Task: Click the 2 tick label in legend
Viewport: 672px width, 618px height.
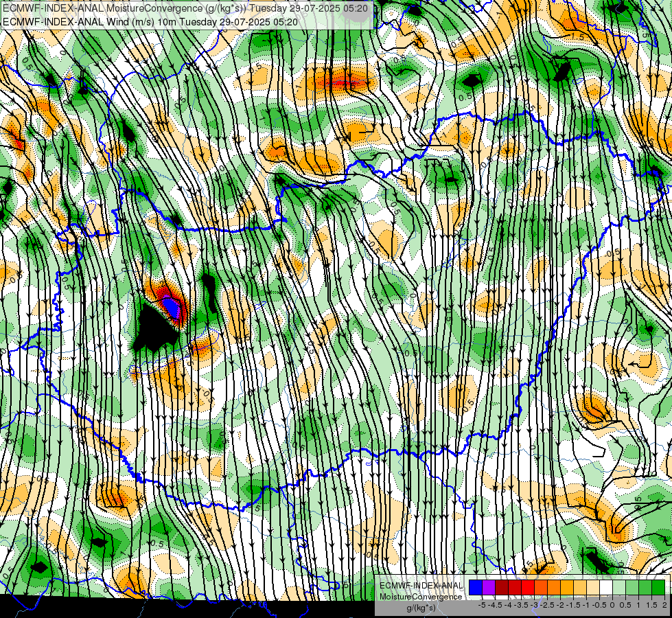Action: pos(664,605)
